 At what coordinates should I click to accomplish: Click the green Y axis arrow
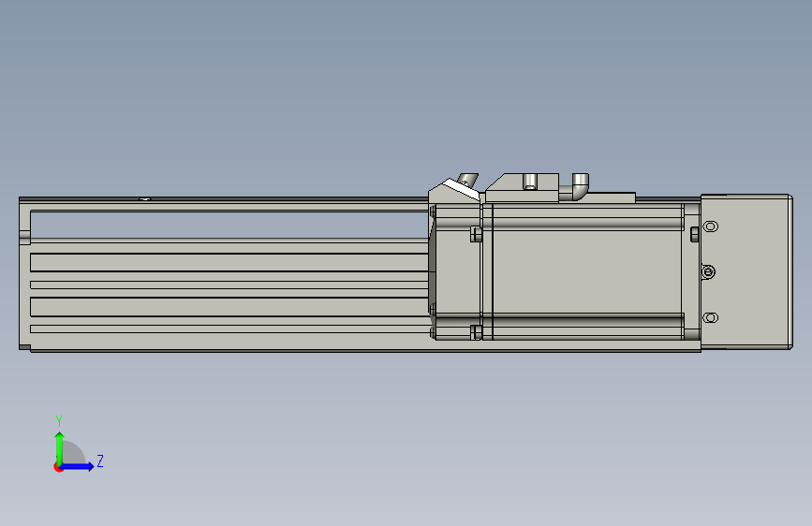point(60,448)
